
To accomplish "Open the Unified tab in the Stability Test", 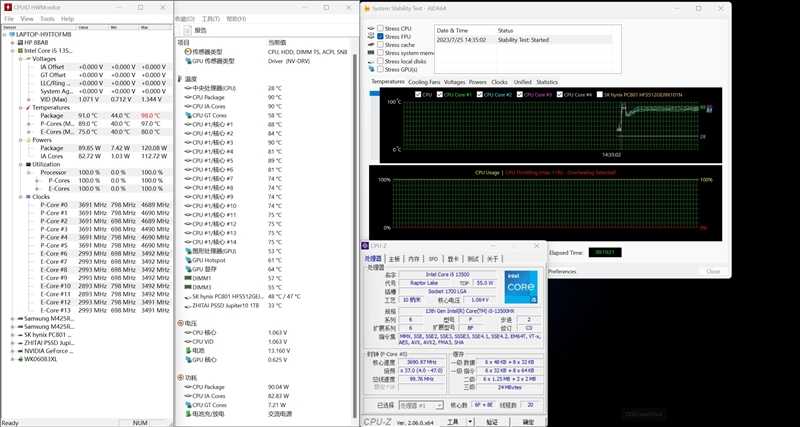I will [522, 82].
